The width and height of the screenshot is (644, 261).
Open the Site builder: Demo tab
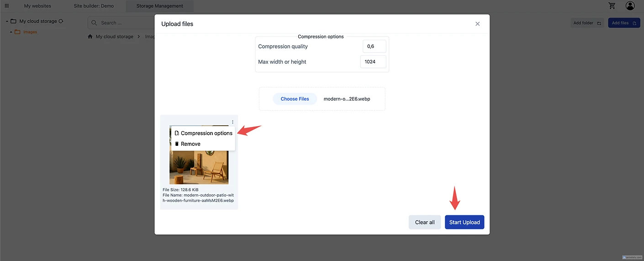coord(94,6)
